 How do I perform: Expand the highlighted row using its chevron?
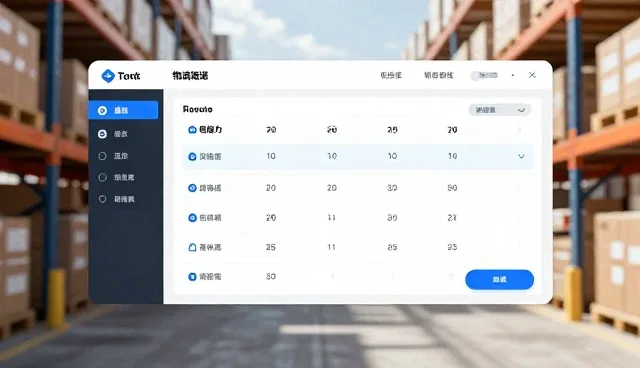click(521, 156)
